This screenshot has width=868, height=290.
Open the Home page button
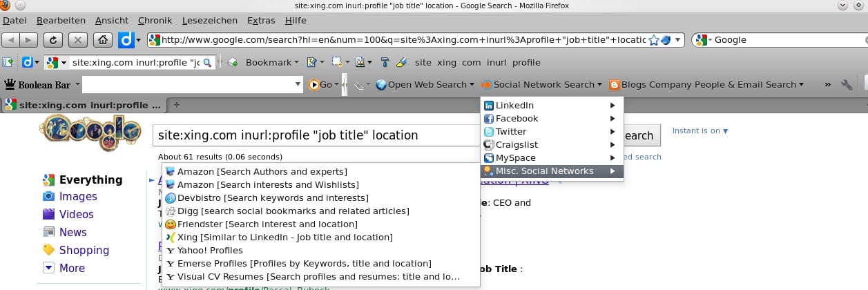pyautogui.click(x=103, y=40)
